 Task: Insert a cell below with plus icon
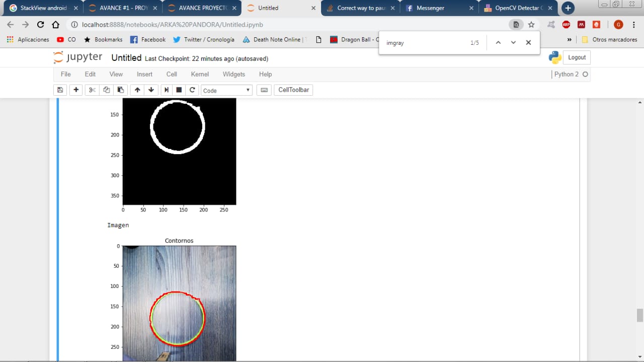click(x=76, y=90)
